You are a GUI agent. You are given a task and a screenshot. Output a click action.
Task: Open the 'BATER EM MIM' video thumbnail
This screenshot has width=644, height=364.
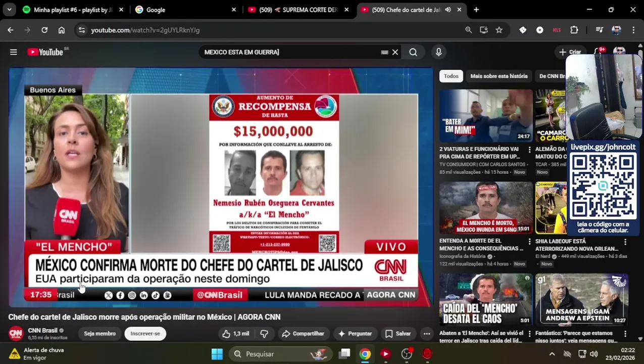coord(485,116)
